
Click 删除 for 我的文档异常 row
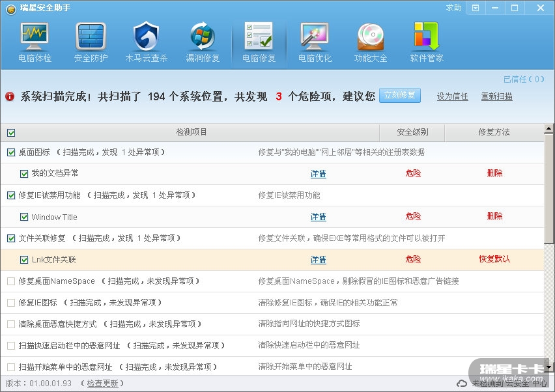point(494,173)
